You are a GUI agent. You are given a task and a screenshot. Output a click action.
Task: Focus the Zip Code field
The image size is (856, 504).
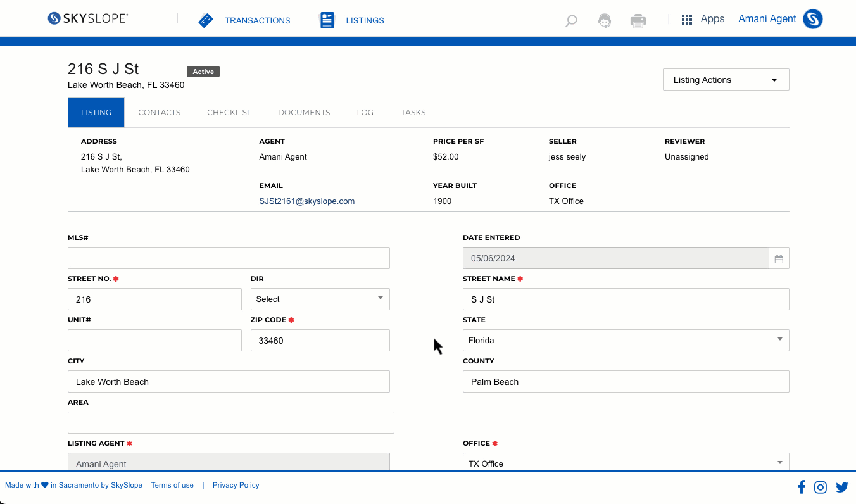(320, 340)
